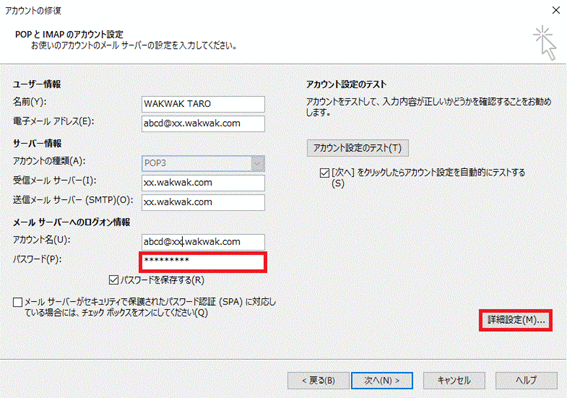This screenshot has width=567, height=398.
Task: Click the アカウント設定のテスト heading text
Action: coord(346,84)
